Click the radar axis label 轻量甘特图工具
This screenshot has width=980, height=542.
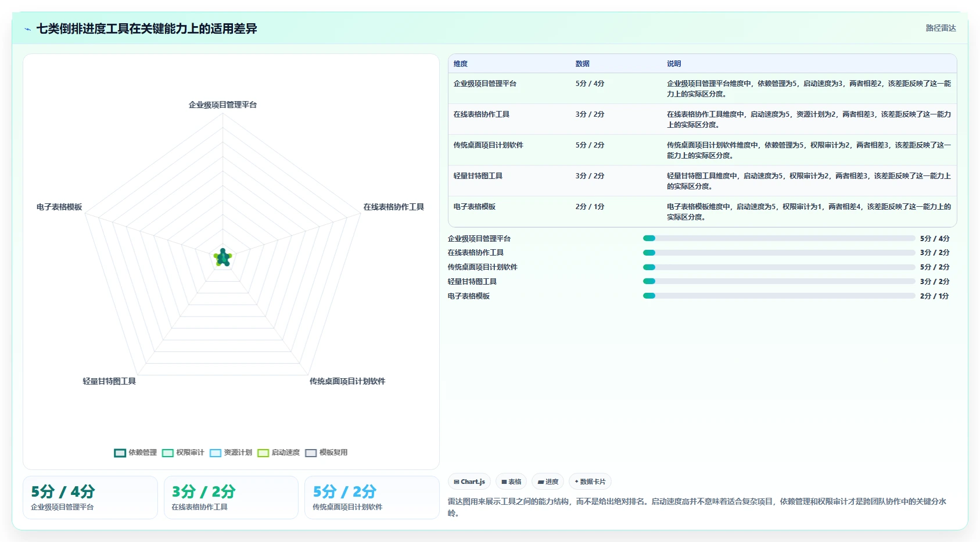[109, 381]
